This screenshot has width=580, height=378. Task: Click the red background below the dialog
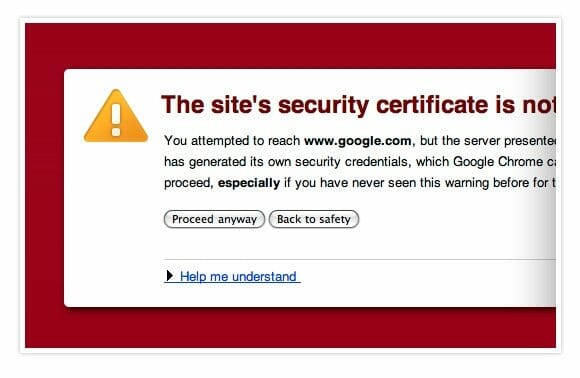(290, 328)
